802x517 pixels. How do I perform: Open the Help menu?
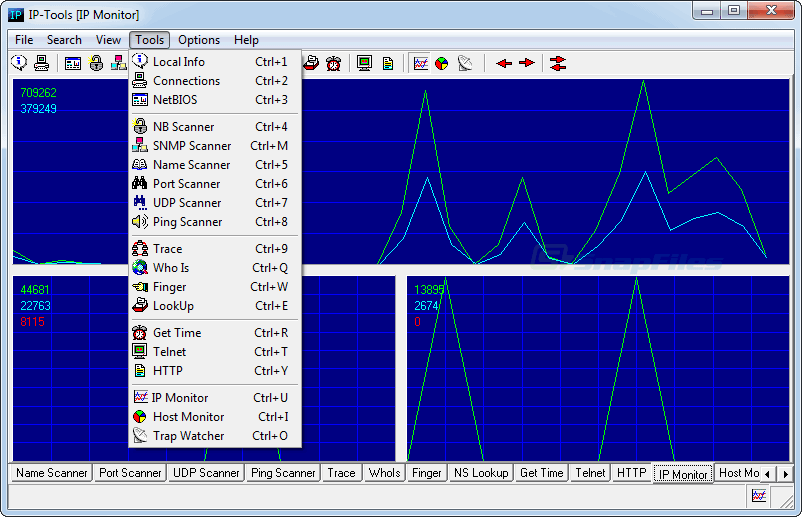(246, 40)
